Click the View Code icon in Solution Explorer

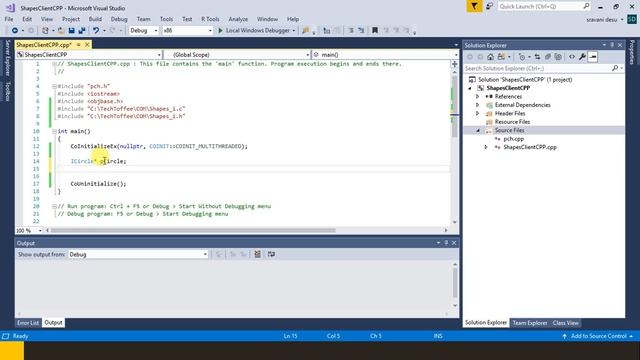click(572, 57)
